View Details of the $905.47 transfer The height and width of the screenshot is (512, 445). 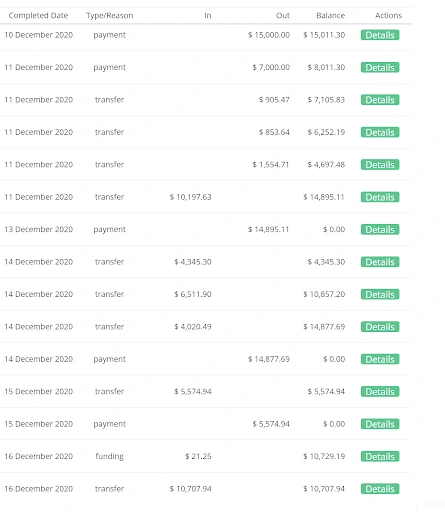(x=380, y=100)
